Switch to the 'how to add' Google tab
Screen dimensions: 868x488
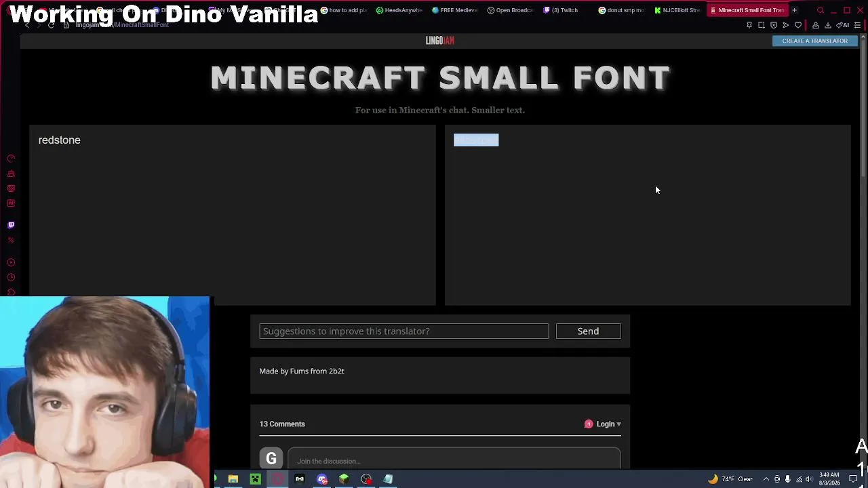343,10
